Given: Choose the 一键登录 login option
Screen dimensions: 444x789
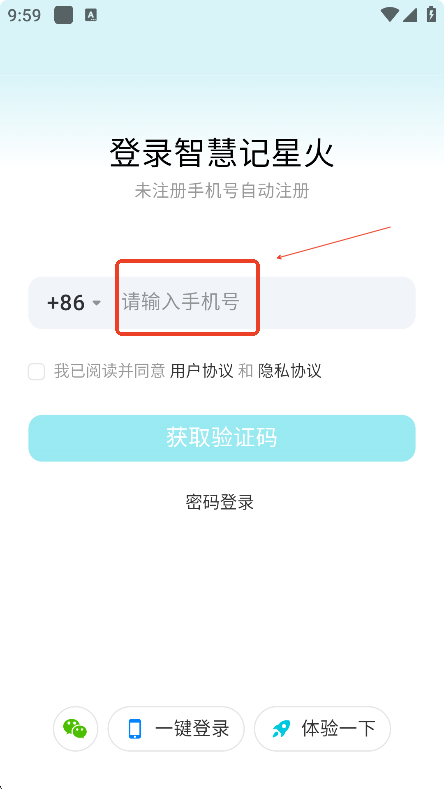Looking at the screenshot, I should coord(176,729).
